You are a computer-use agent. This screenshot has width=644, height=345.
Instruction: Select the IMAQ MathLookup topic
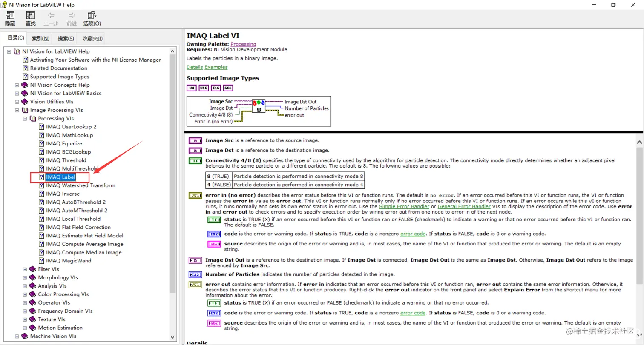tap(69, 135)
